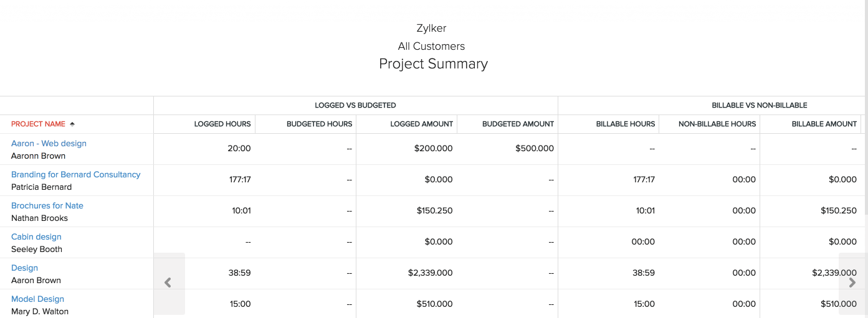Click the right scroll arrow chevron
Viewport: 868px width, 318px height.
pos(852,283)
